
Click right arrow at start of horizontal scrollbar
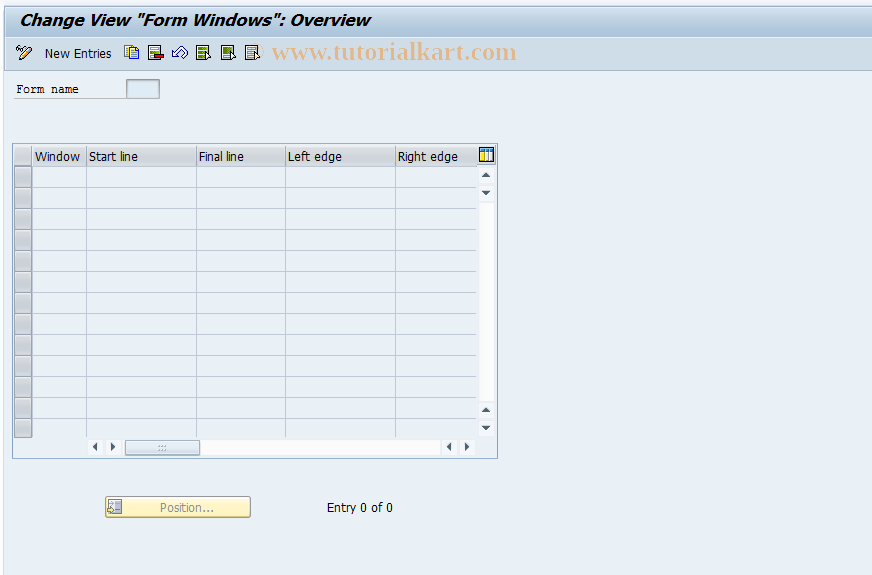(113, 447)
